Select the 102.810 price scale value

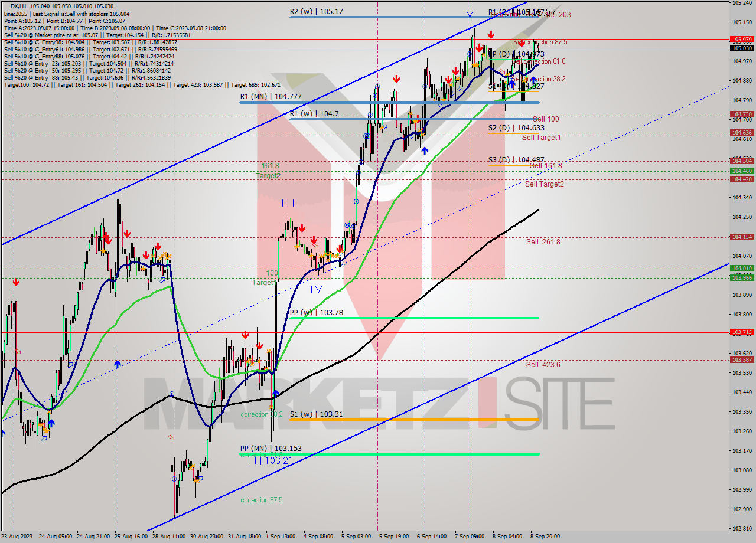[x=741, y=528]
